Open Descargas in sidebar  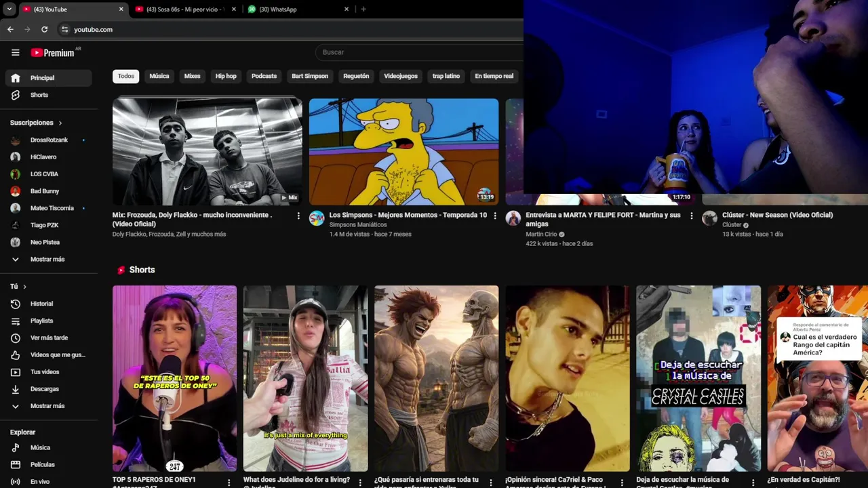click(47, 389)
